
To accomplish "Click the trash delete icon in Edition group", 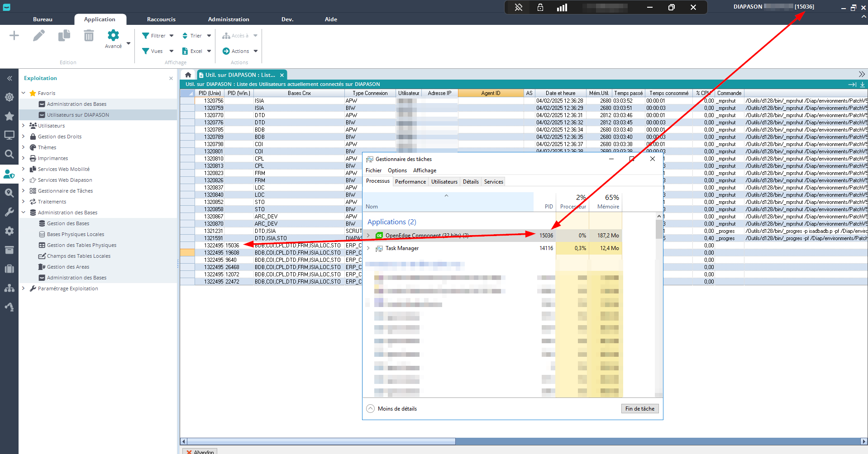I will [89, 36].
